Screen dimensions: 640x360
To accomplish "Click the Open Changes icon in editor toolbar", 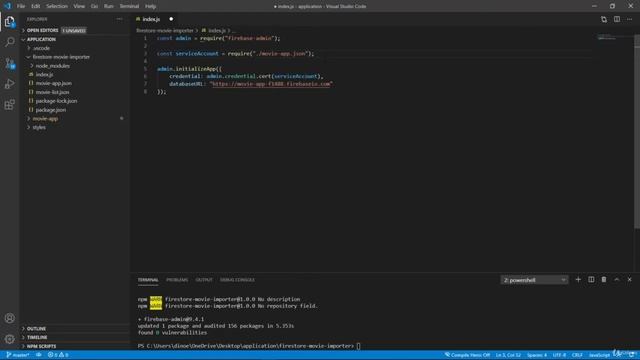I will [x=604, y=19].
